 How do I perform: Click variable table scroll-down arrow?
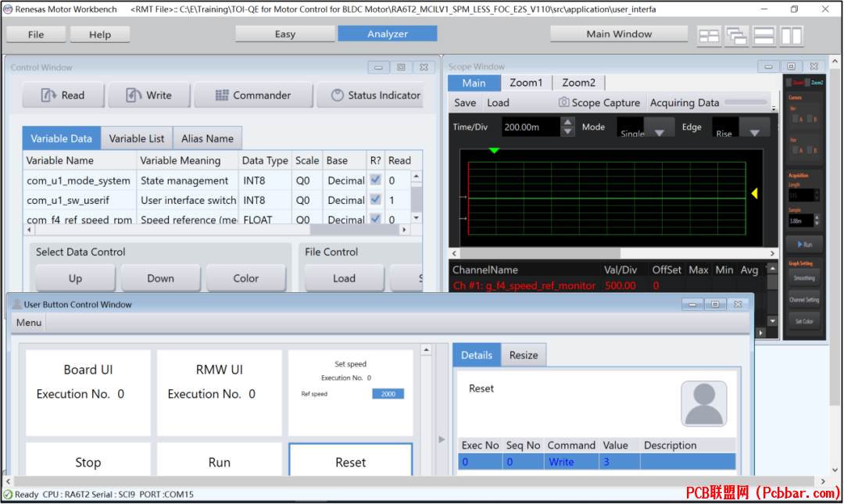[417, 218]
